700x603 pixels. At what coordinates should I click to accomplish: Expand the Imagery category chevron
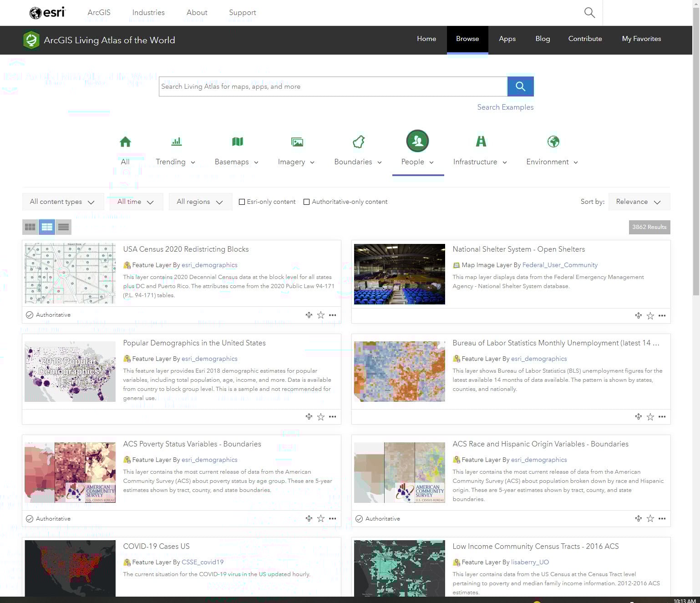(312, 162)
